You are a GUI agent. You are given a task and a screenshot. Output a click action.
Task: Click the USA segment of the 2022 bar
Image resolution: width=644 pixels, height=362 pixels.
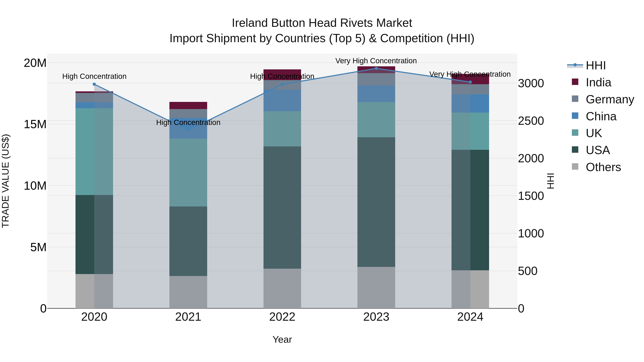282,208
